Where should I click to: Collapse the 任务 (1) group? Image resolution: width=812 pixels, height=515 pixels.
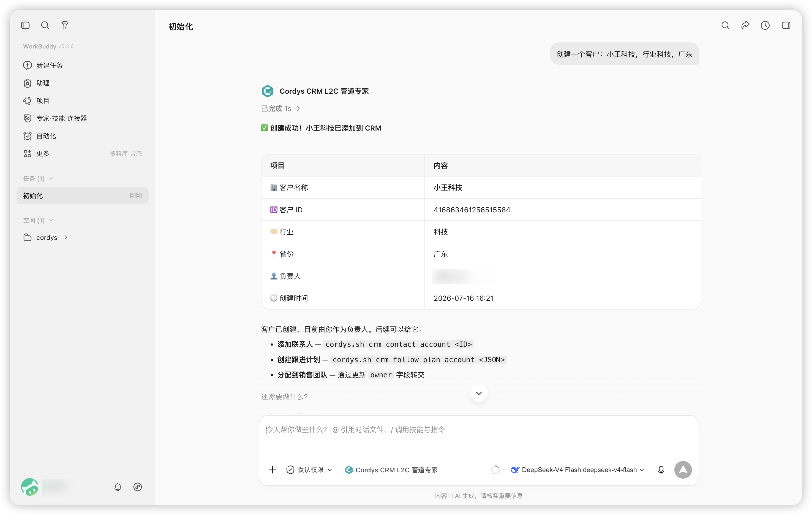pos(38,178)
